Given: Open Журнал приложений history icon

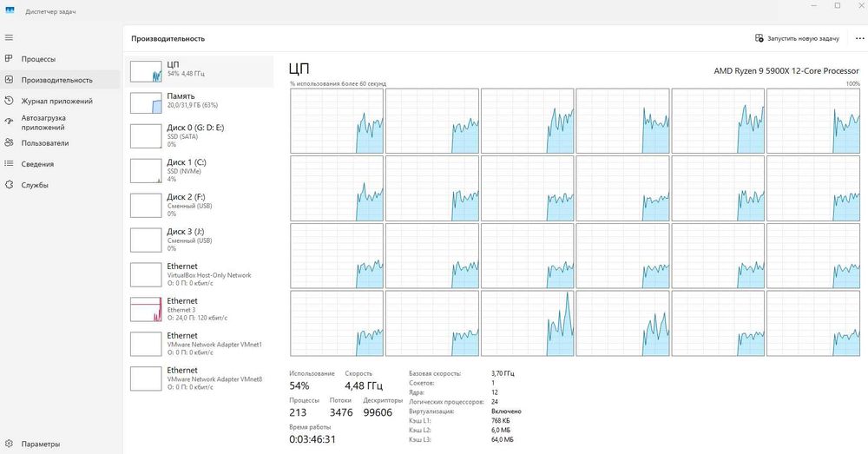Looking at the screenshot, I should [9, 101].
